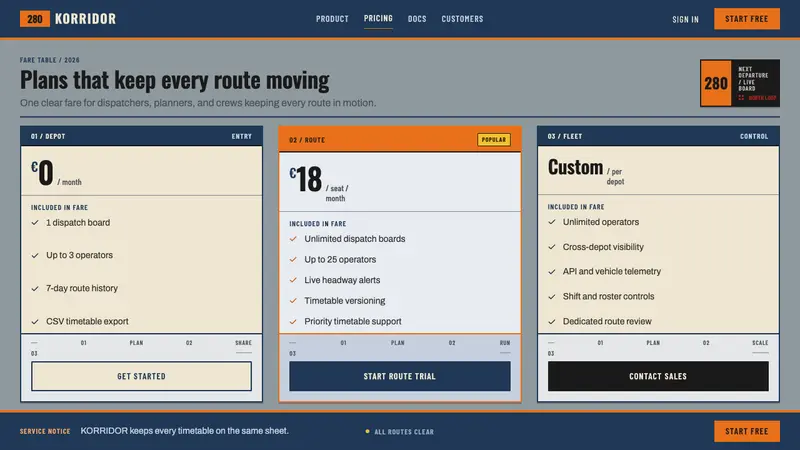Viewport: 800px width, 450px height.
Task: Click the €18 price on Route plan
Action: click(x=306, y=179)
